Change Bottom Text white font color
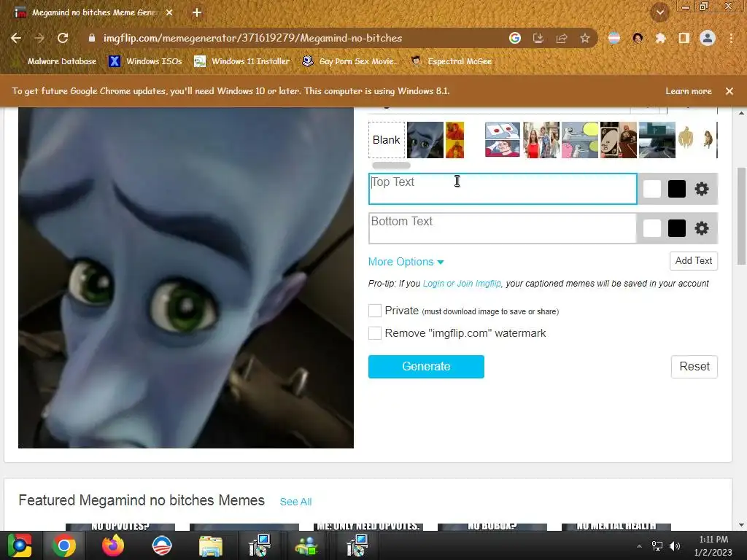 [x=651, y=228]
